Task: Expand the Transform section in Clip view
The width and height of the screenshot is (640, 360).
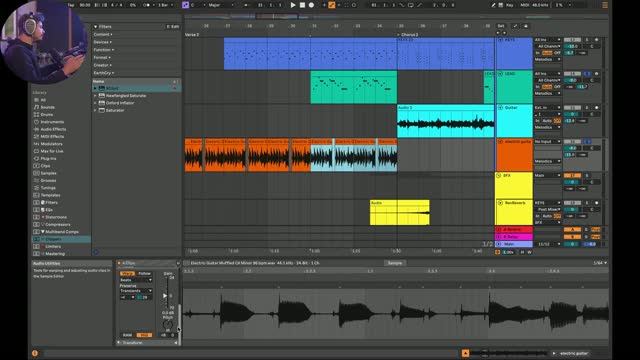Action: [x=120, y=343]
